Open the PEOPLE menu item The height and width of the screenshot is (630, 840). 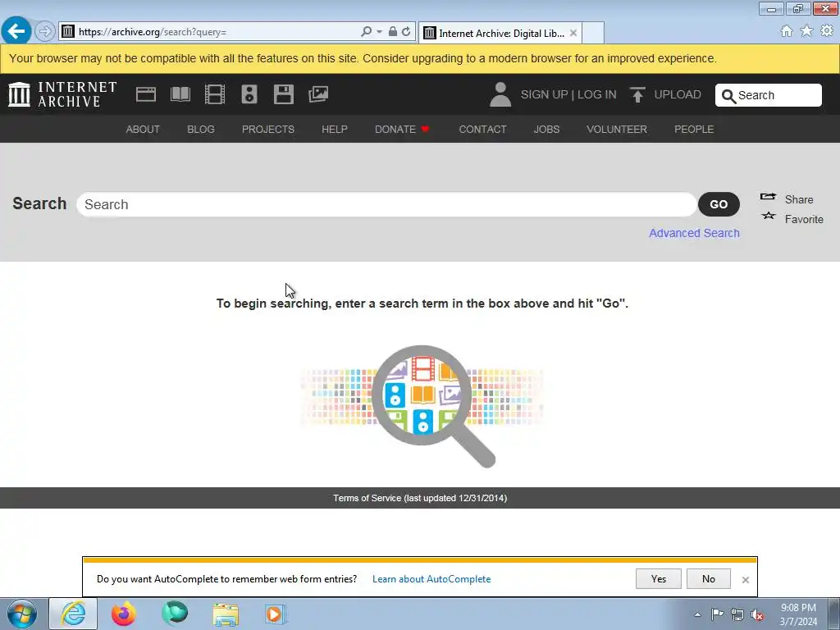(x=694, y=129)
